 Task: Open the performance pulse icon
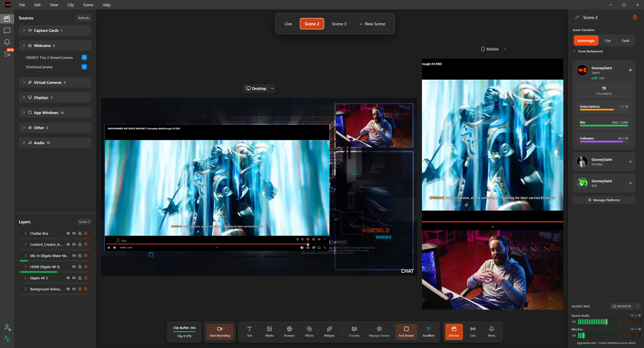7,339
